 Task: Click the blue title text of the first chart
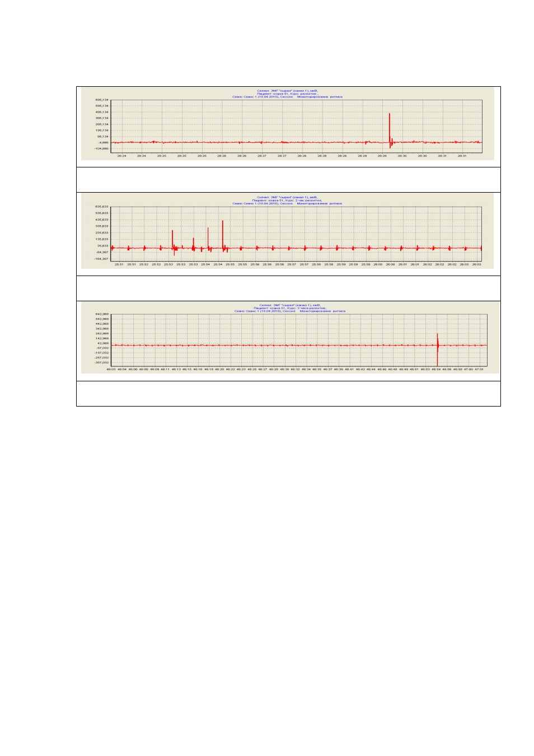coord(287,93)
